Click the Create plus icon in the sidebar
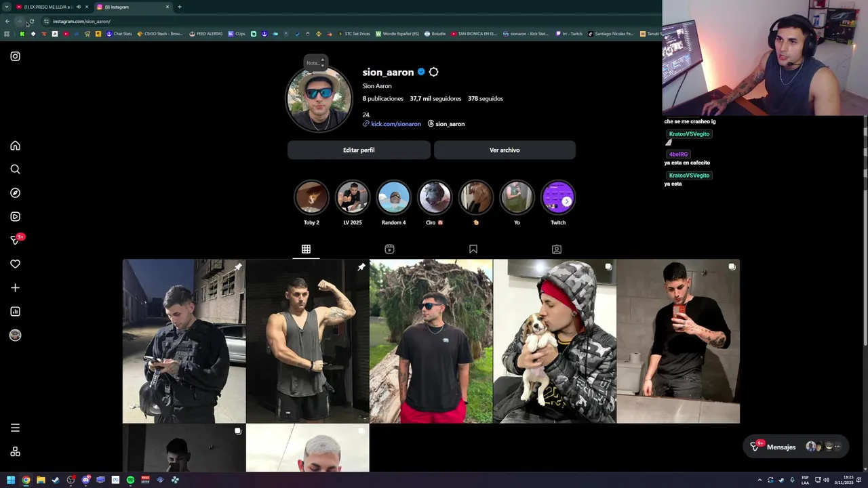 click(x=15, y=288)
